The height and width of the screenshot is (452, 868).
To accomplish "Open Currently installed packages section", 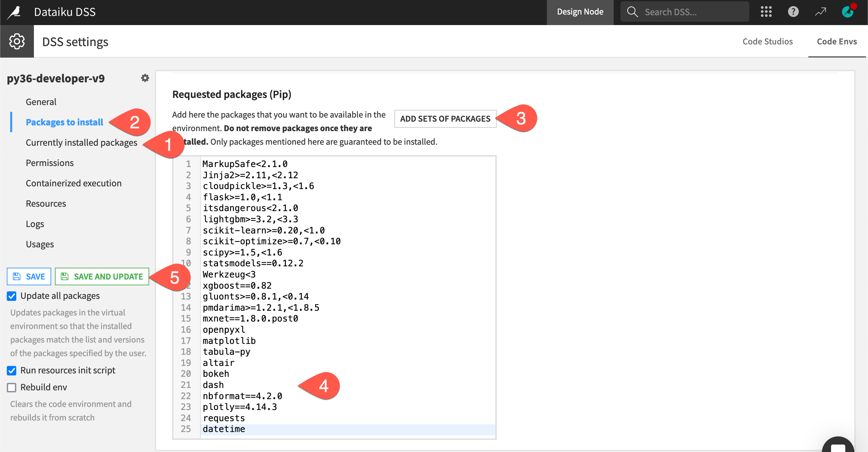I will click(x=81, y=143).
